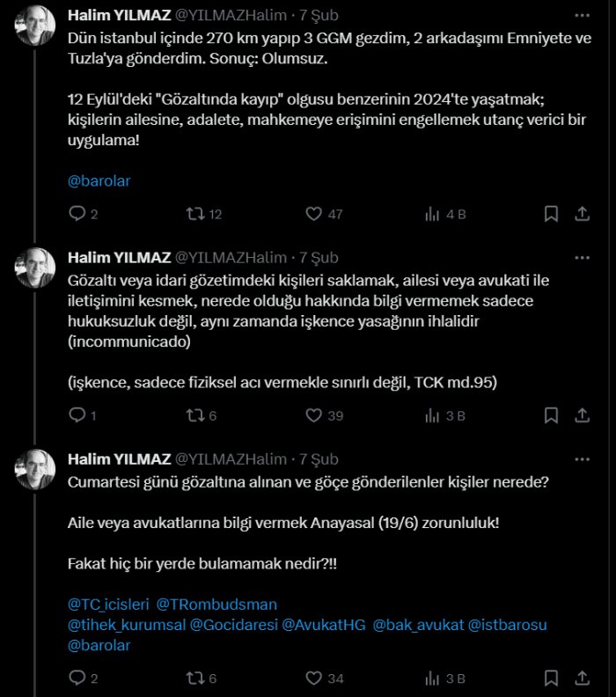The width and height of the screenshot is (616, 697).
Task: View analytics of the incommunicado tweet
Action: pyautogui.click(x=432, y=415)
